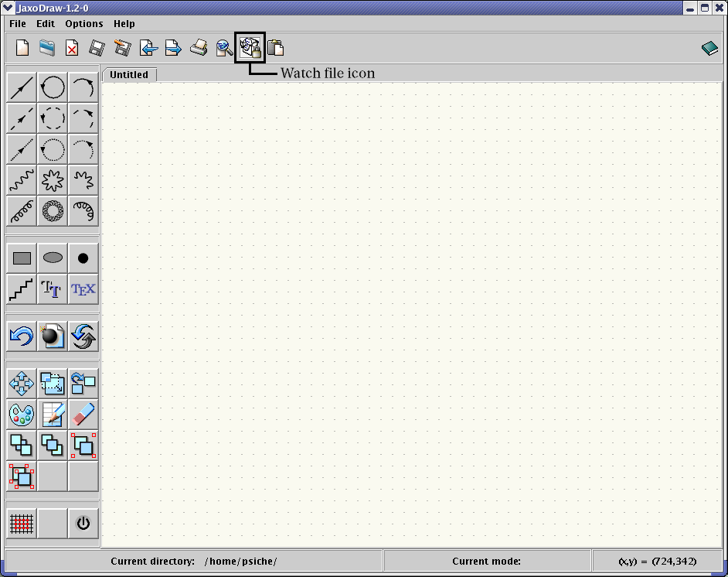Screen dimensions: 728x577
Task: Select the curly gluon line tool
Action: pos(22,211)
